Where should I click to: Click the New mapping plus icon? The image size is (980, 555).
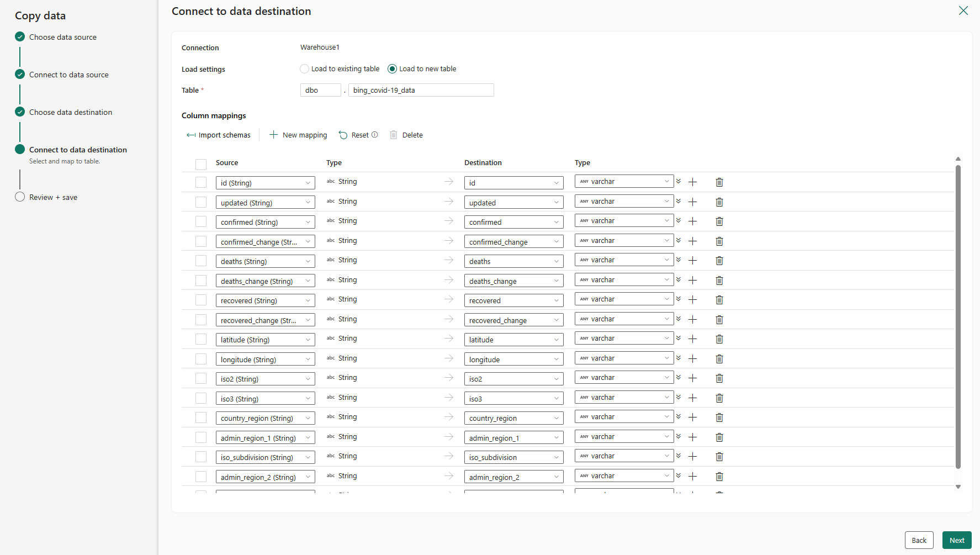click(273, 135)
